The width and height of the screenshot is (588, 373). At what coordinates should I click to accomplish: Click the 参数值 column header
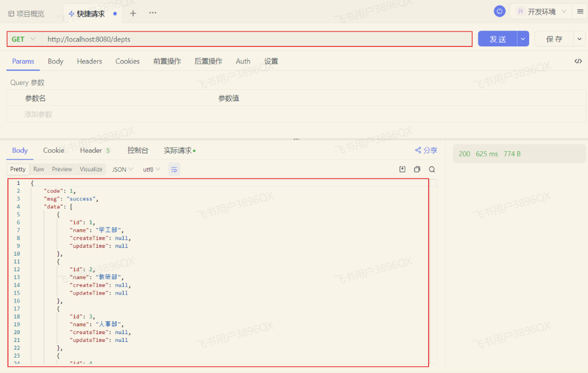tap(229, 99)
